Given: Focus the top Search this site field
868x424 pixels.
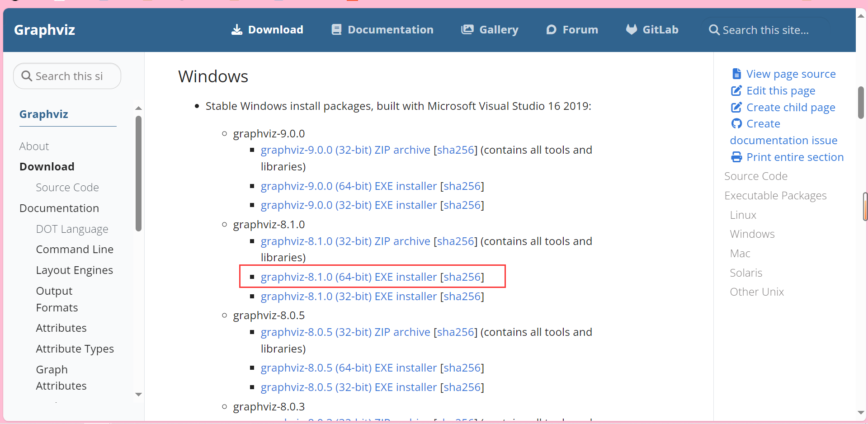Looking at the screenshot, I should [x=766, y=30].
